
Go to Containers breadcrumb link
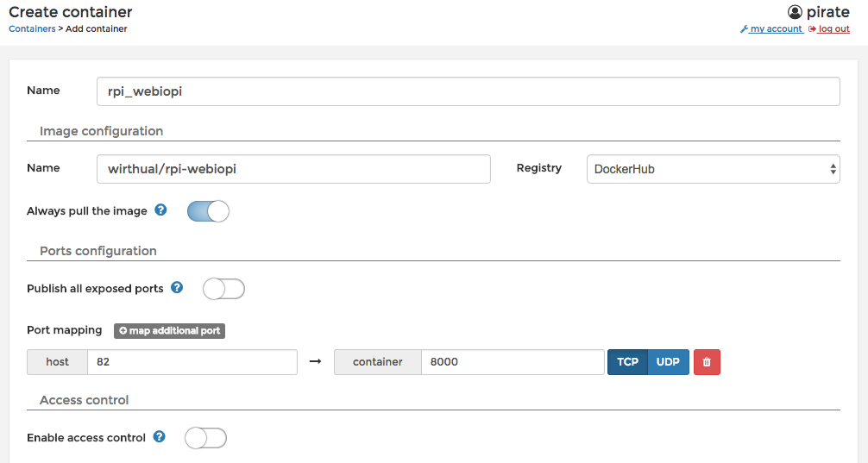32,28
